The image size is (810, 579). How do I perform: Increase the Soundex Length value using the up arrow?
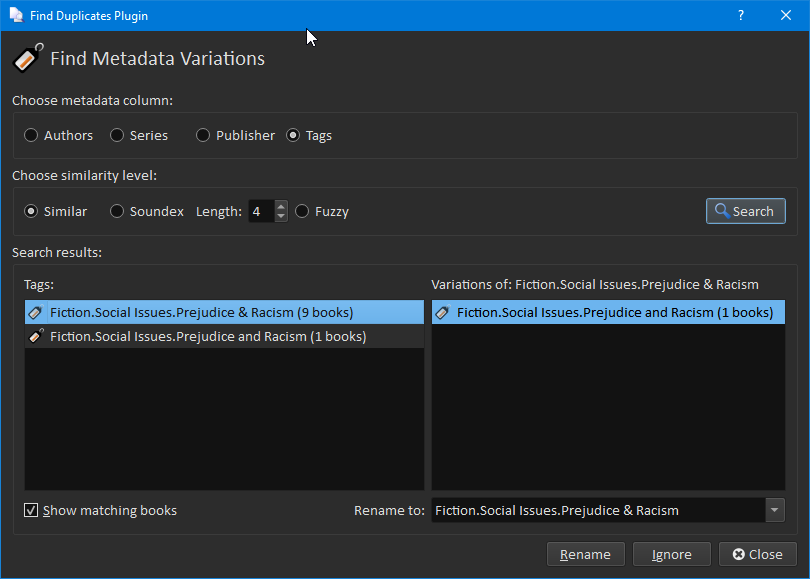281,206
